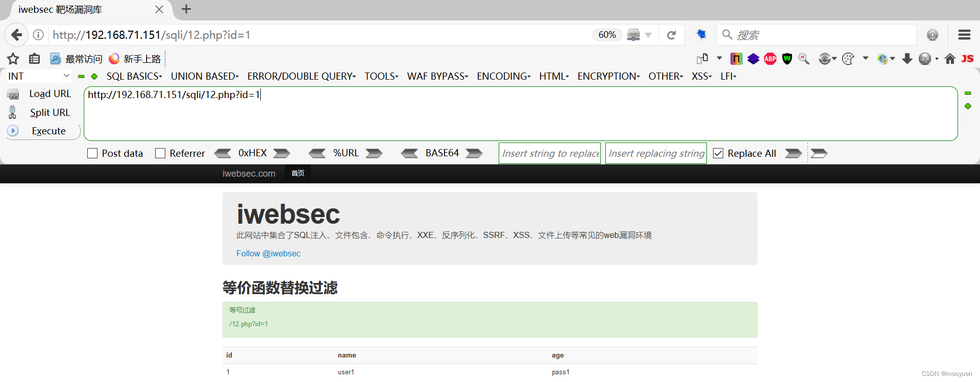Click the blue-yellow sync arrows extension icon
Screen dimensions: 980x382
(883, 59)
